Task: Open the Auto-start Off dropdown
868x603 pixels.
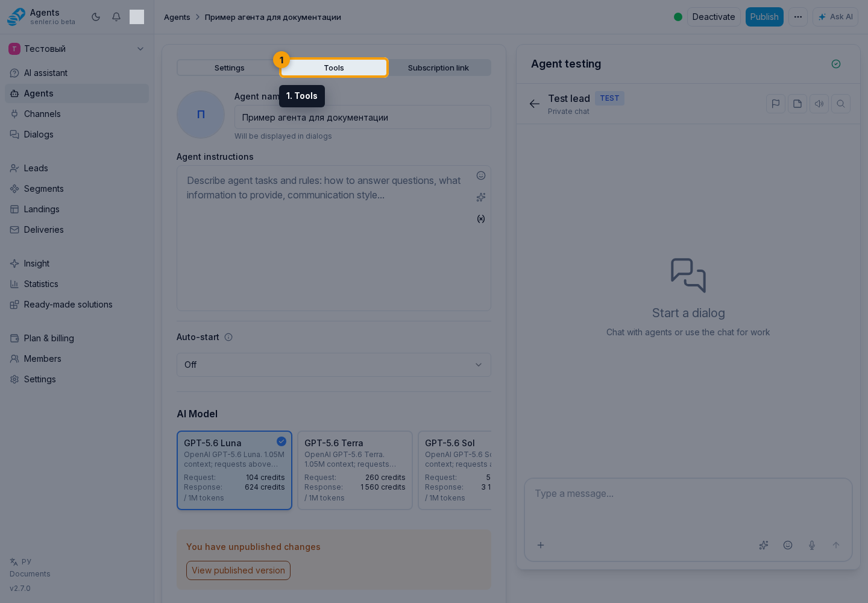Action: 334,365
